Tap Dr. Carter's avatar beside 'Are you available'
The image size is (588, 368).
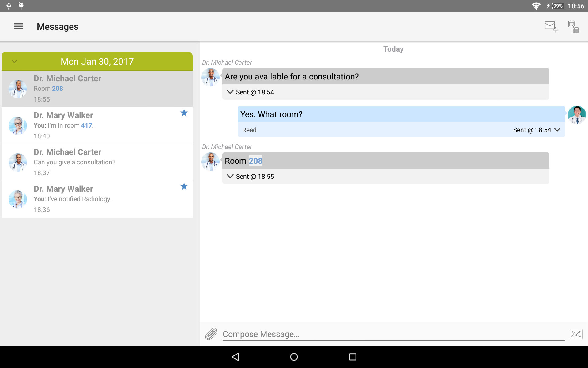coord(210,77)
